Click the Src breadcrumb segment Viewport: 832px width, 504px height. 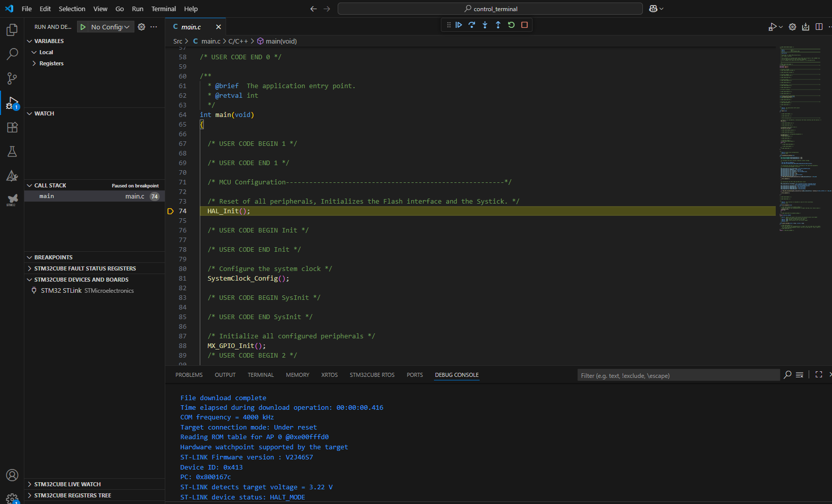click(177, 41)
